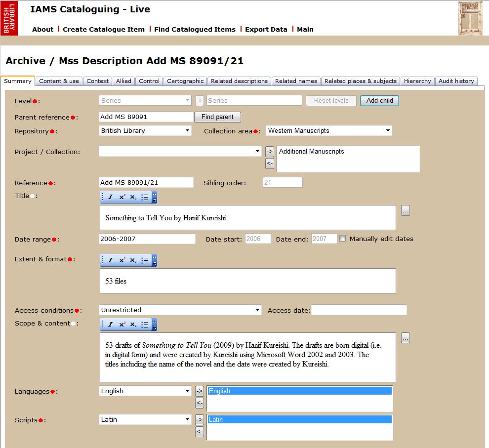Viewport: 489px width, 448px height.
Task: Switch to the Context tab
Action: (98, 81)
